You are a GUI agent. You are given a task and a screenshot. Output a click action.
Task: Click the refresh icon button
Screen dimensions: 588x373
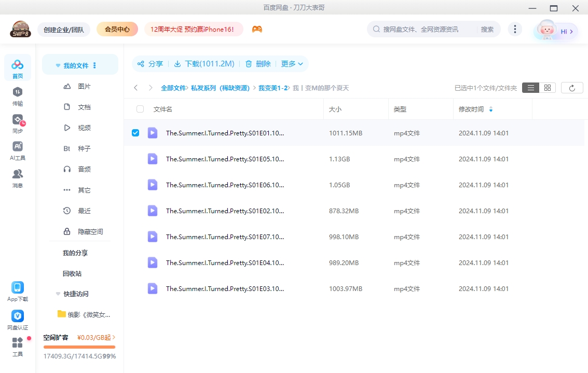[x=572, y=88]
